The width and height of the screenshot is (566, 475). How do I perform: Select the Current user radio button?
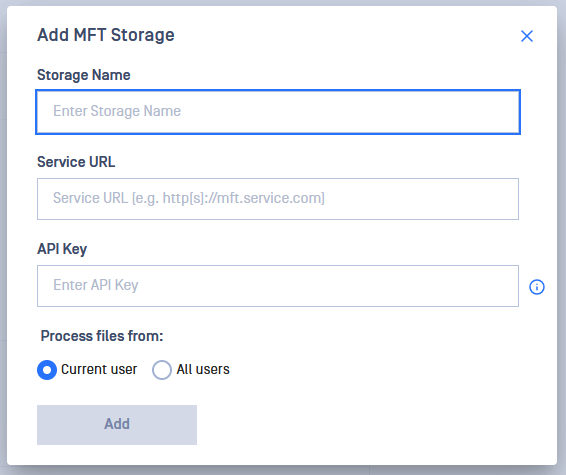click(47, 370)
